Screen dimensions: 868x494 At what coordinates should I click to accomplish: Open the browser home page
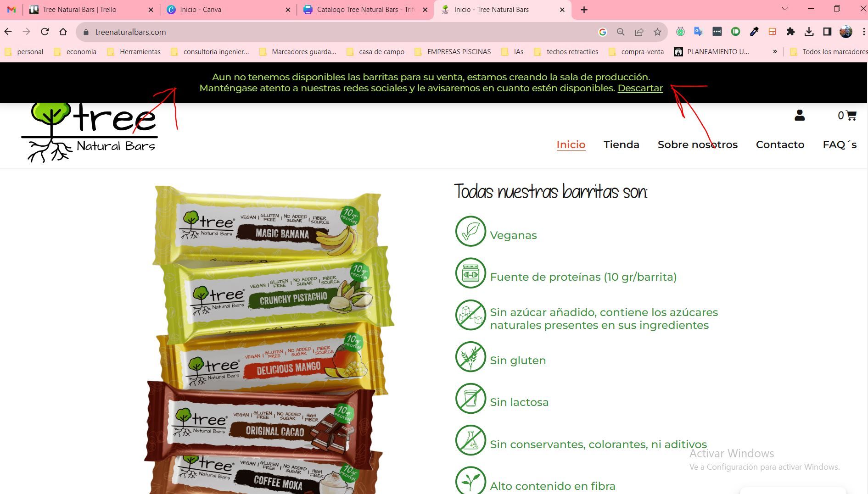point(63,32)
